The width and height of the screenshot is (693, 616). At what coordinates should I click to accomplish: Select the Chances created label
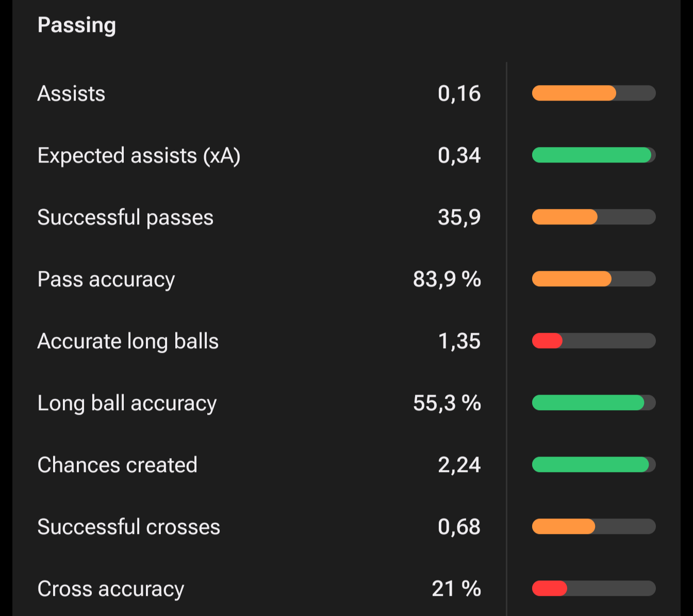tap(118, 465)
